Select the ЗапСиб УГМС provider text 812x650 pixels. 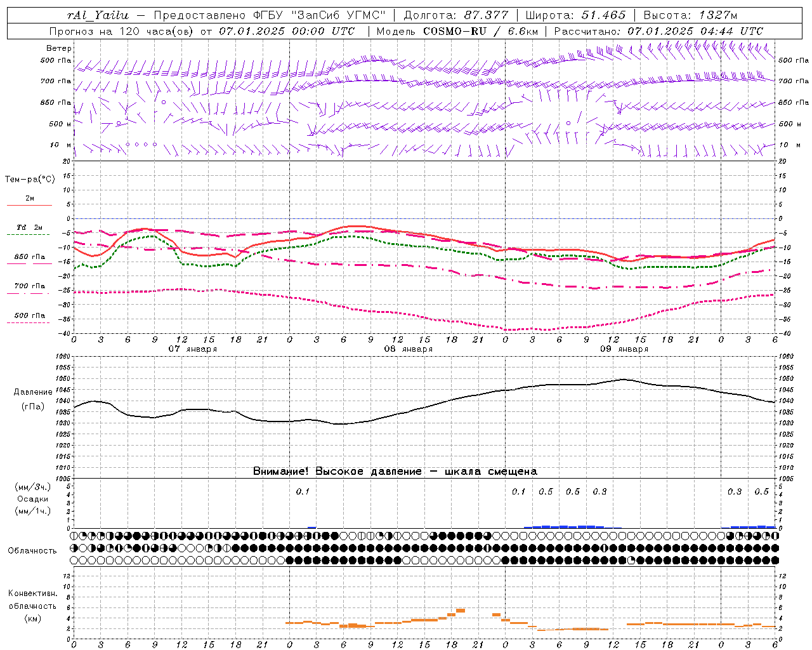pyautogui.click(x=337, y=15)
